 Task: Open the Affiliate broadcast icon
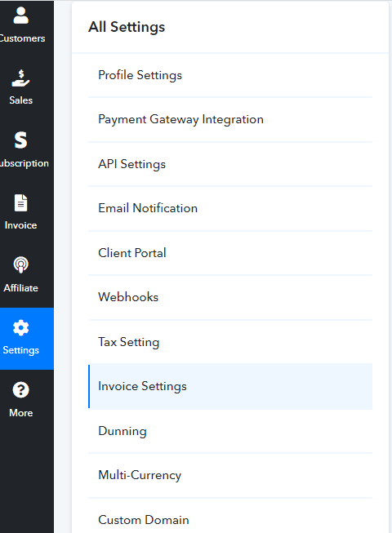(x=20, y=264)
